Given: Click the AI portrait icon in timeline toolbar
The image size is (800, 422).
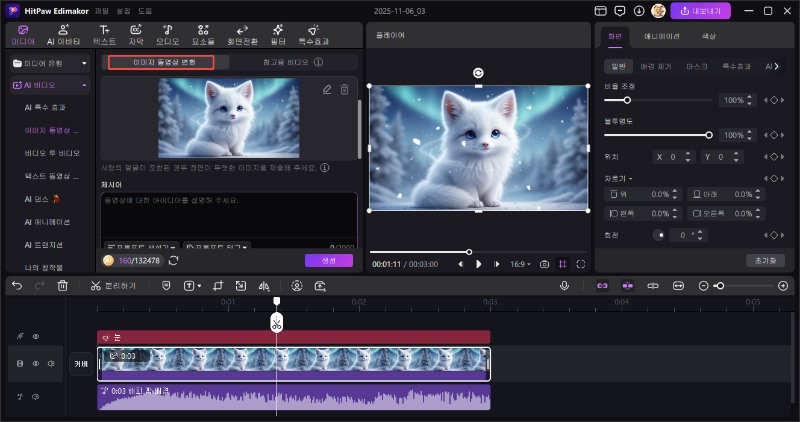Looking at the screenshot, I should pos(297,286).
